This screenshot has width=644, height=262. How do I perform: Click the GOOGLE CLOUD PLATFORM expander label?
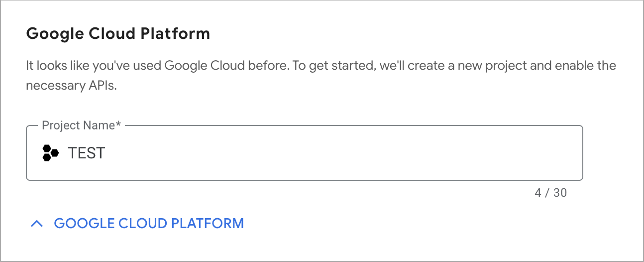[149, 223]
